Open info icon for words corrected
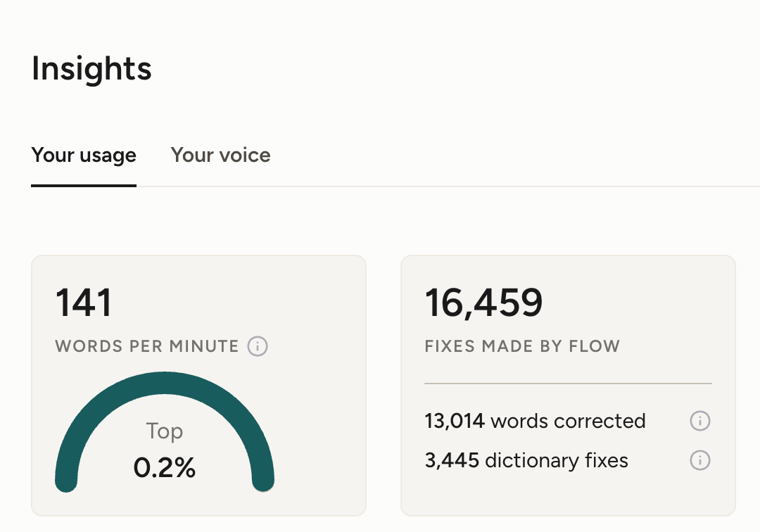This screenshot has height=532, width=760. click(700, 421)
